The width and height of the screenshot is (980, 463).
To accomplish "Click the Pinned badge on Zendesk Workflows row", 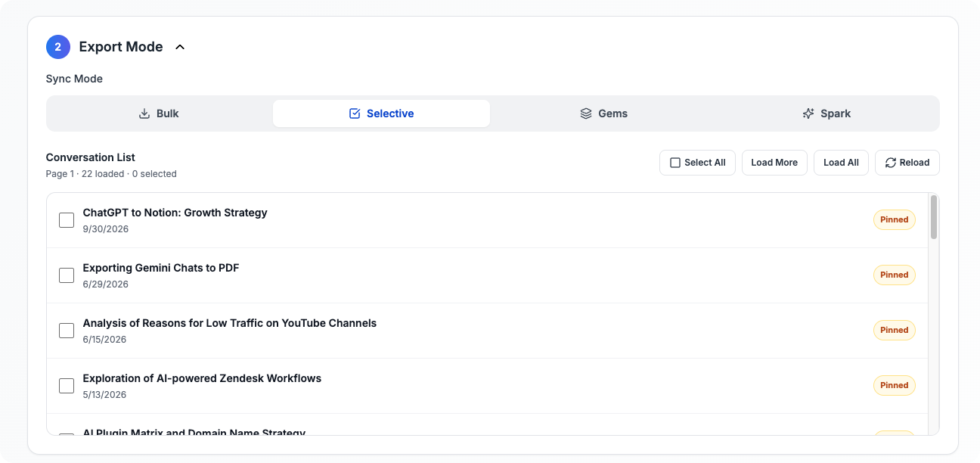I will point(895,385).
